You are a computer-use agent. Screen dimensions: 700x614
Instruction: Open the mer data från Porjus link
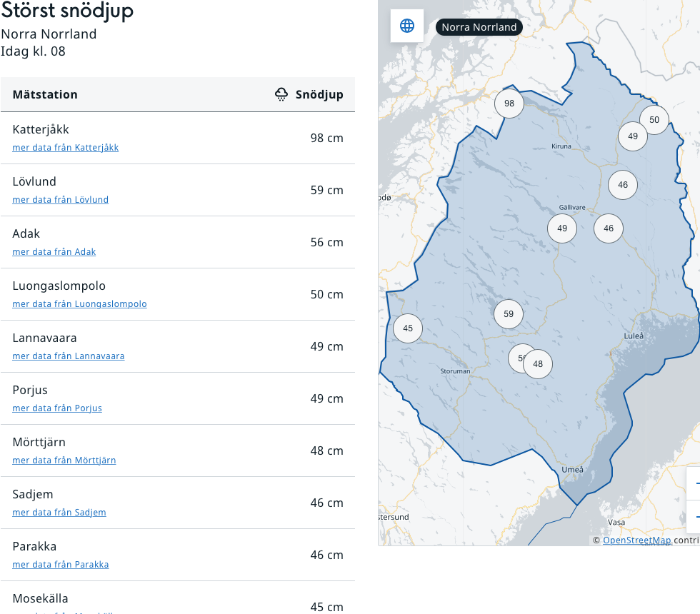click(57, 408)
